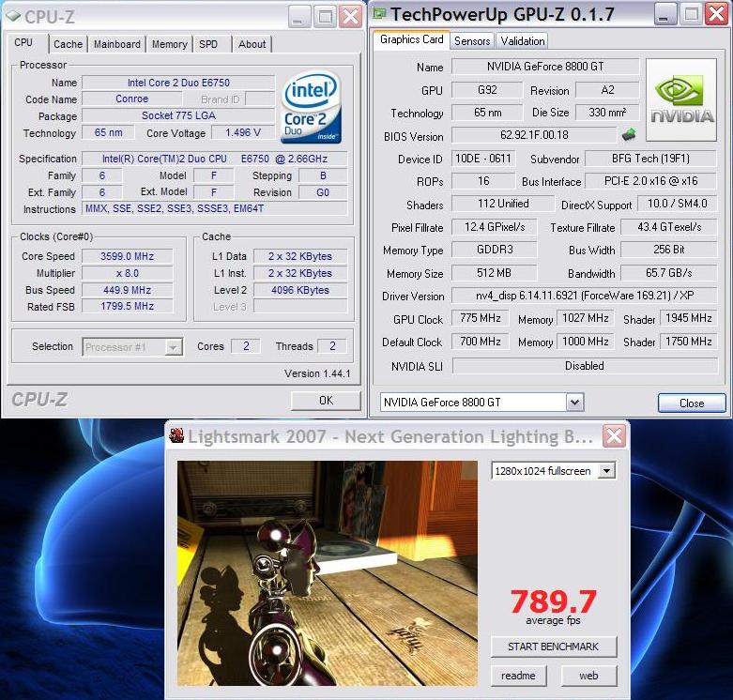Click the Driver Version nv4_disp field
The width and height of the screenshot is (733, 700).
(585, 296)
